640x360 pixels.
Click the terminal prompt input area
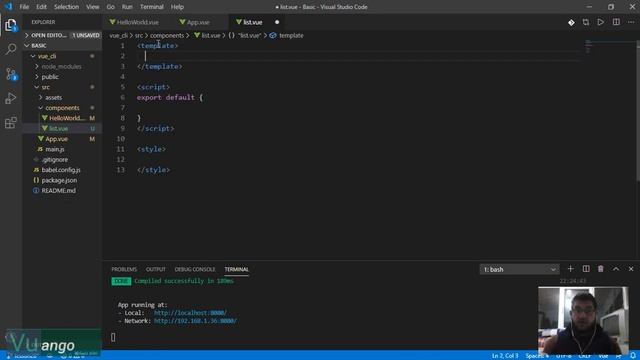113,337
